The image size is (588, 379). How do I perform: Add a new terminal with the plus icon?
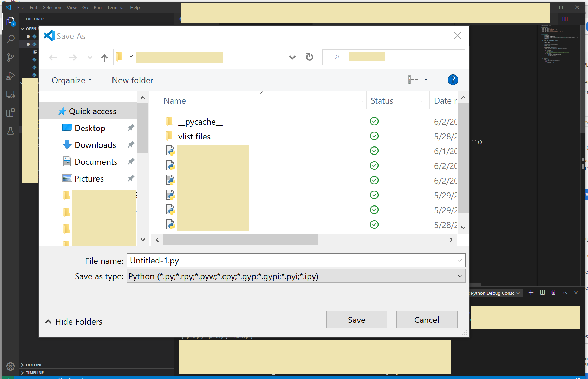coord(531,292)
